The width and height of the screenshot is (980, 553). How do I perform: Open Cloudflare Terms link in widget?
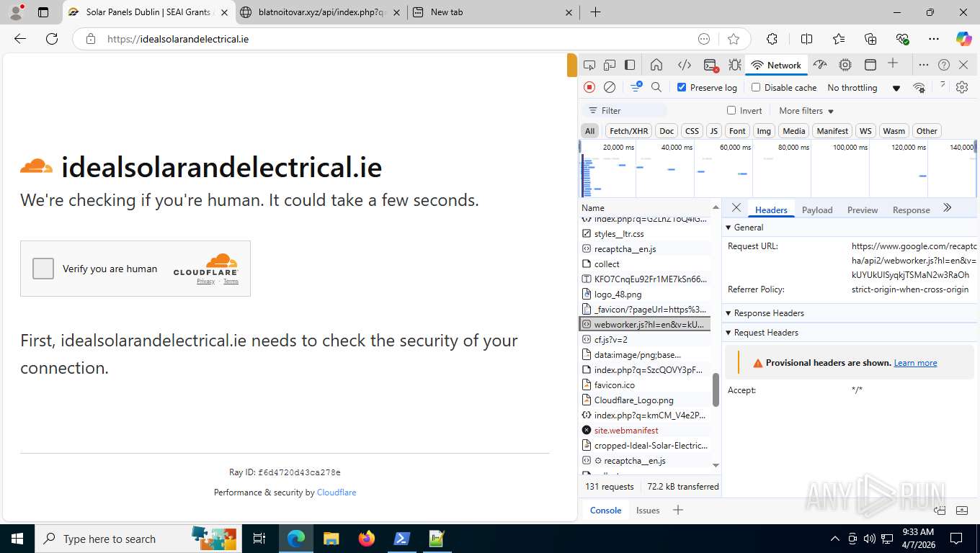click(231, 282)
